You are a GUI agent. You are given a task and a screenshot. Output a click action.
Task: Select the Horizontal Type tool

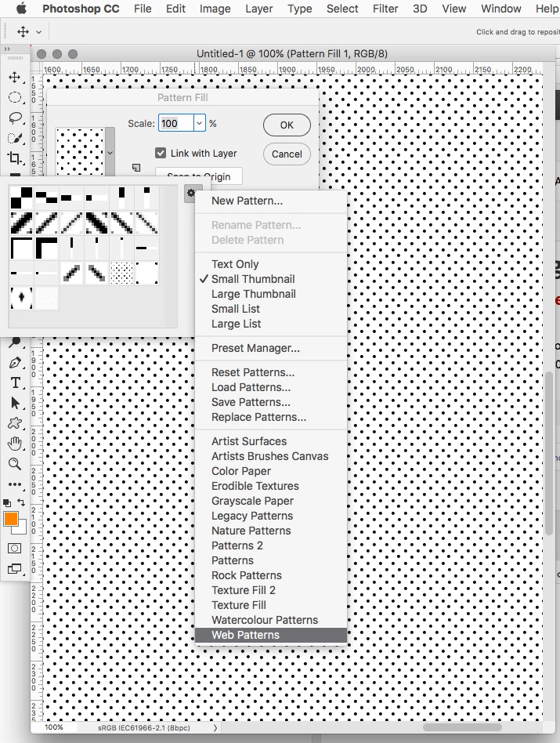pos(15,383)
